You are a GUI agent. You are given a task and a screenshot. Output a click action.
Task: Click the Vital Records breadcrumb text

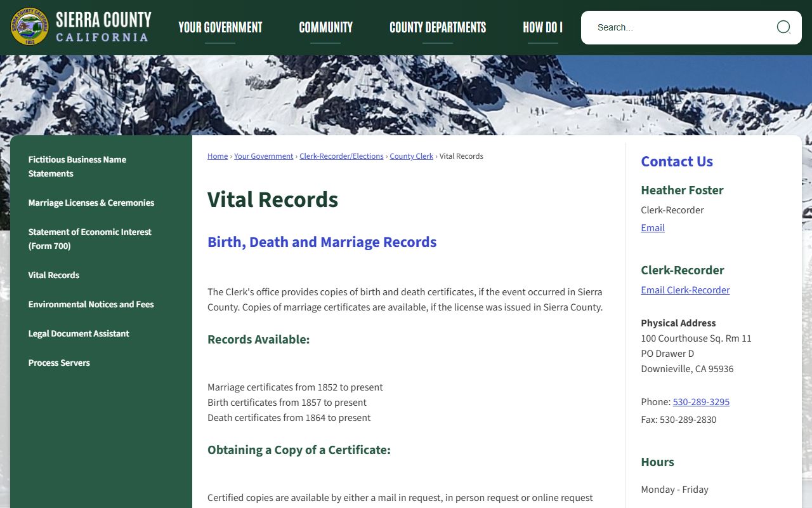tap(461, 156)
